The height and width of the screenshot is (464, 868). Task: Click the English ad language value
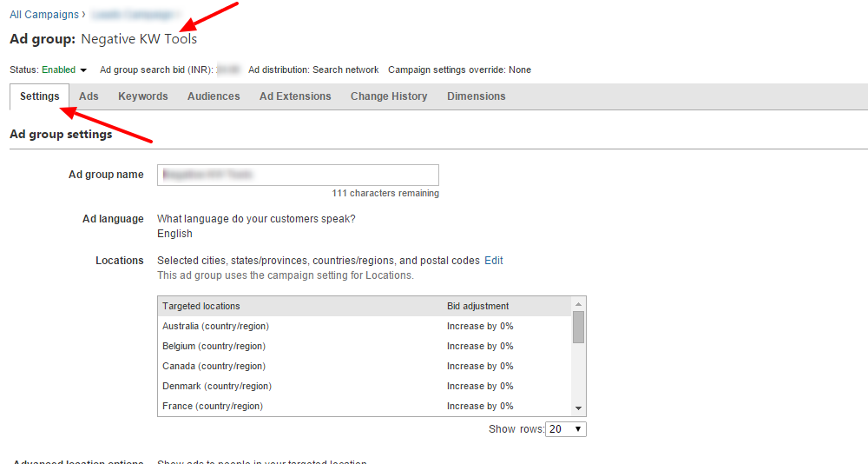pos(175,234)
